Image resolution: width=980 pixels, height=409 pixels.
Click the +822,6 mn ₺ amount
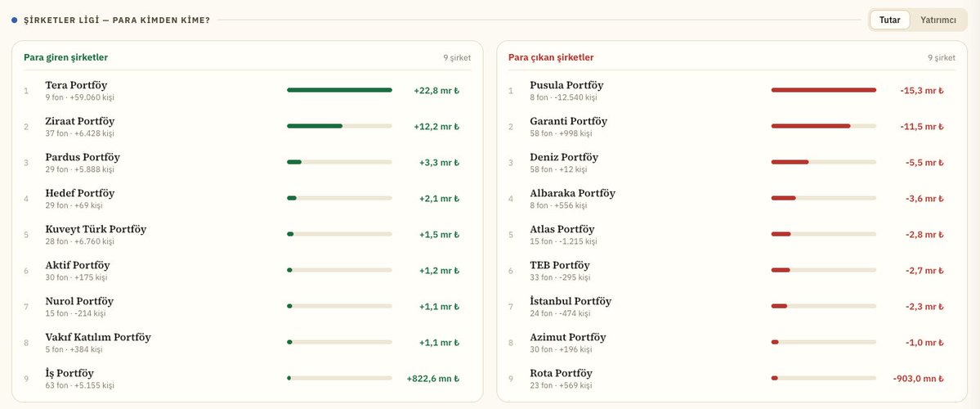[x=432, y=379]
